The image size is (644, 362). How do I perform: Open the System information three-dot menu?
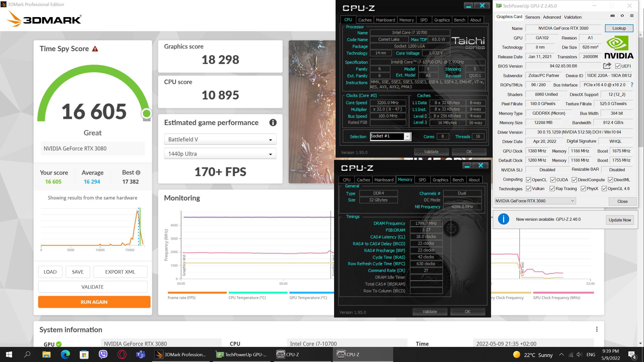597,329
